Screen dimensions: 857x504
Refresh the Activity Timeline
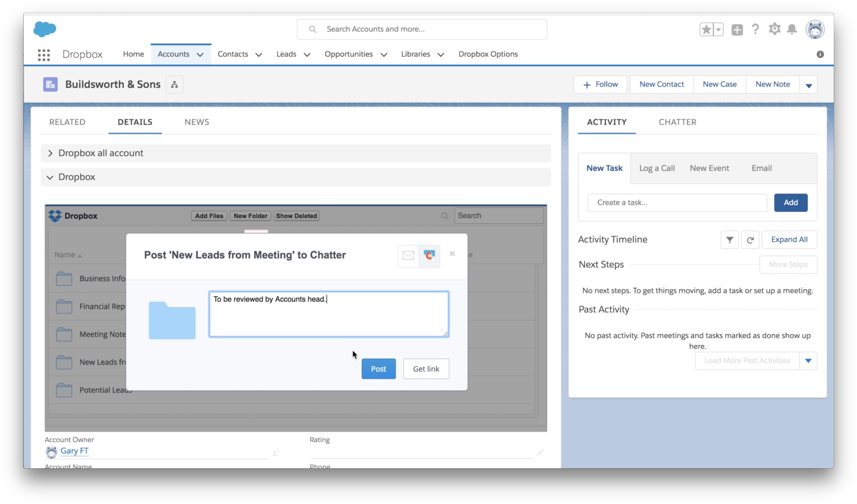point(750,240)
